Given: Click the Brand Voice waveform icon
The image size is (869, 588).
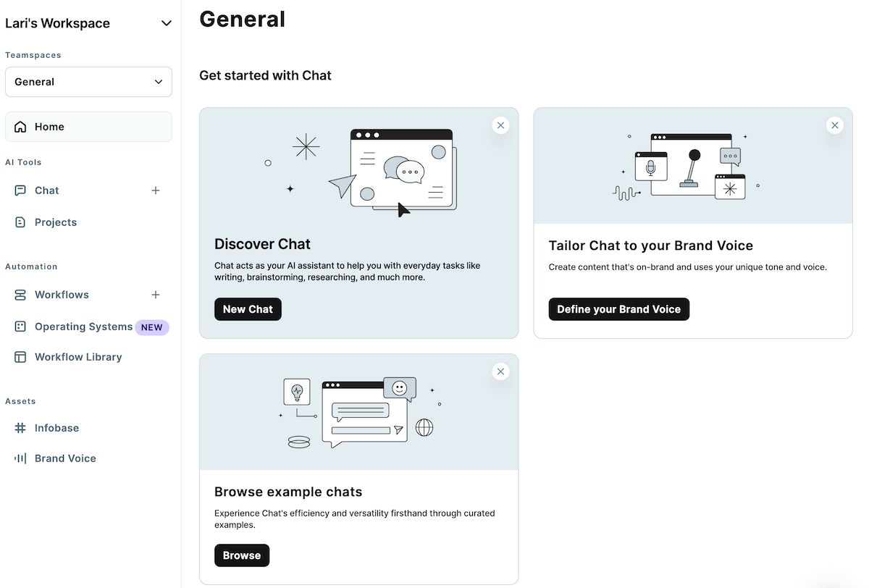Looking at the screenshot, I should point(21,458).
